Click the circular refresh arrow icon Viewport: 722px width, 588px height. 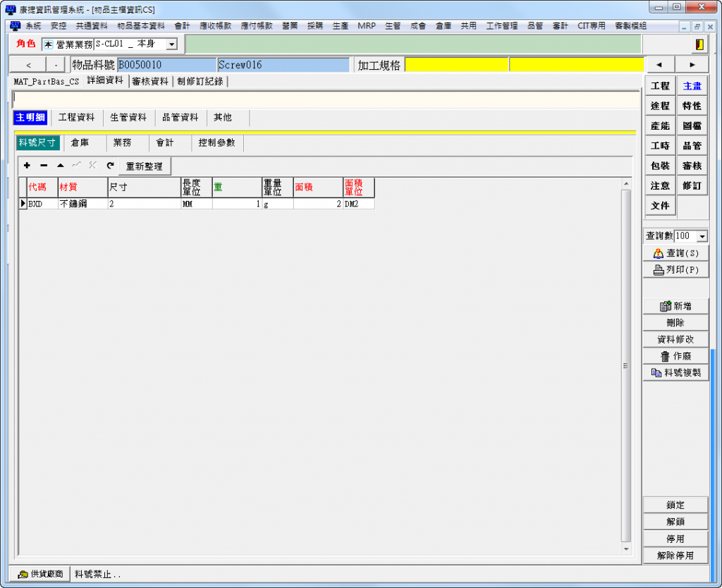pos(110,166)
